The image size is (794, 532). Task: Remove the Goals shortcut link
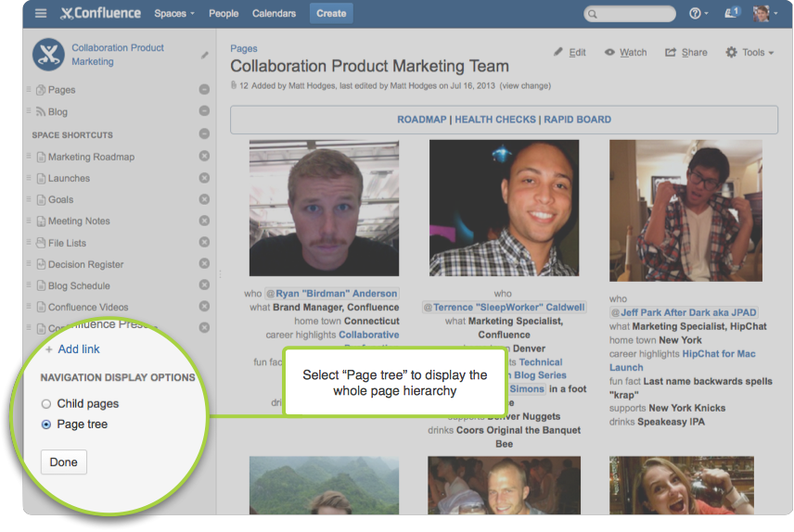pyautogui.click(x=204, y=199)
